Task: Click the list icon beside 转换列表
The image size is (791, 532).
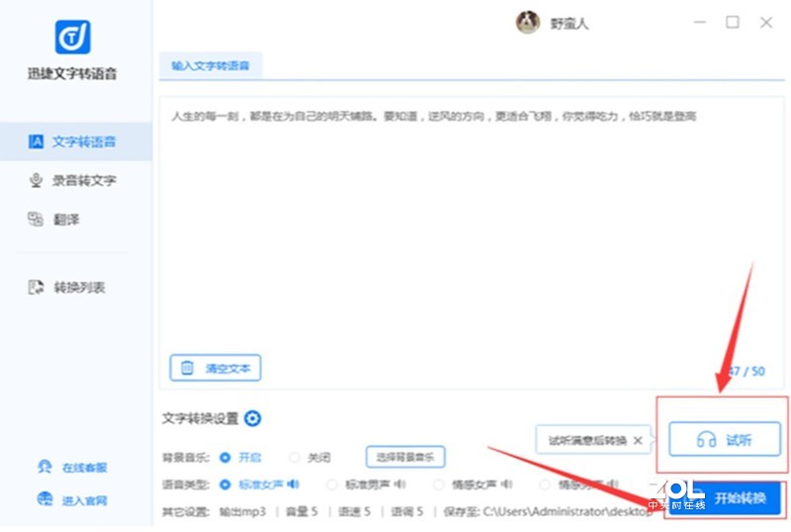Action: (x=36, y=288)
